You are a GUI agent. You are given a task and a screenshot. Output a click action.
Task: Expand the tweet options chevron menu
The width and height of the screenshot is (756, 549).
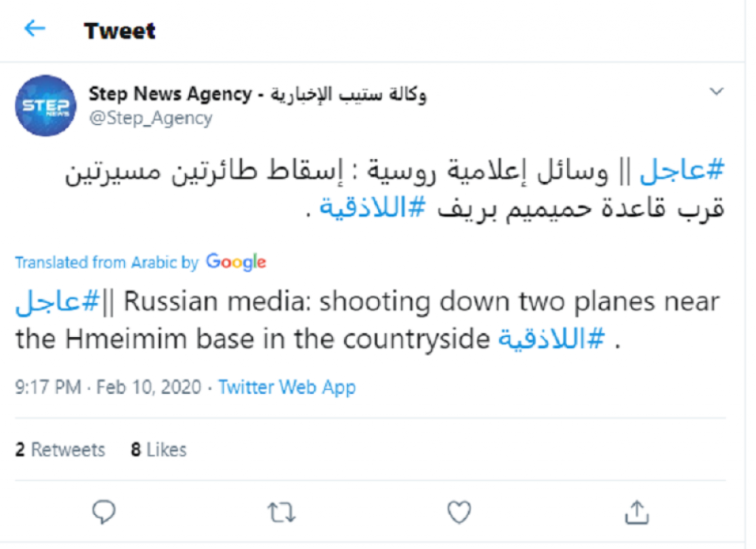tap(715, 92)
